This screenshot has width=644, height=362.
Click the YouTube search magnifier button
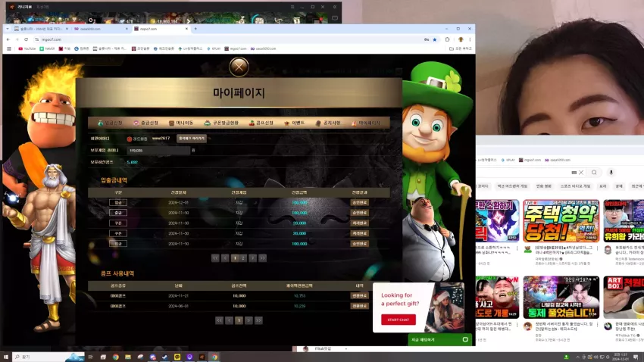594,173
